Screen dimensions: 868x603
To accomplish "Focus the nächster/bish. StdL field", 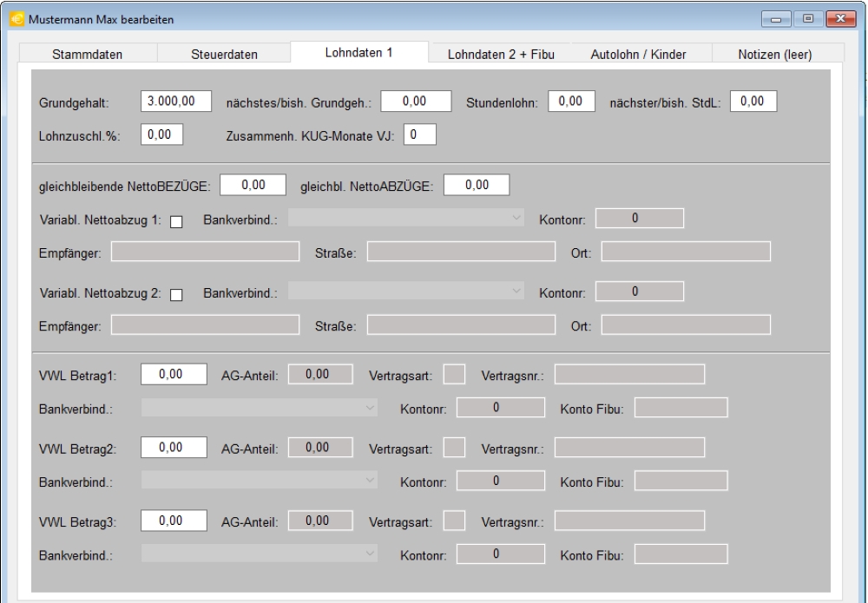I will [x=753, y=102].
